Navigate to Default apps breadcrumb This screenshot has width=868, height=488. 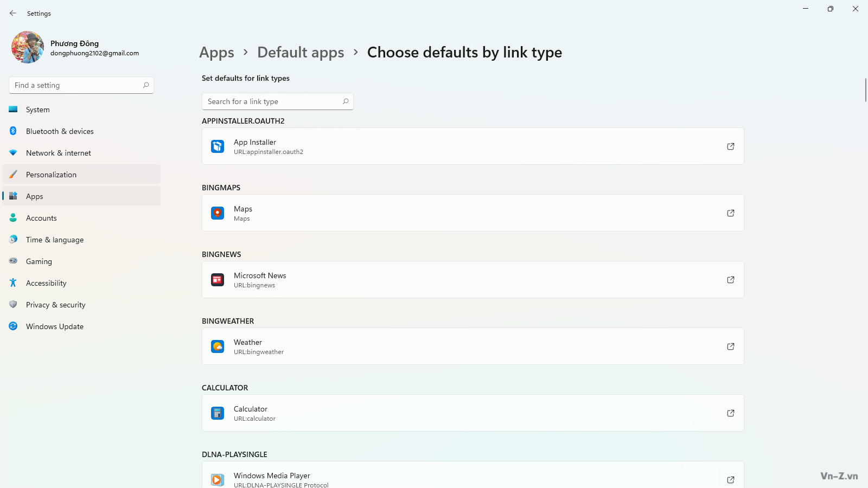[301, 53]
